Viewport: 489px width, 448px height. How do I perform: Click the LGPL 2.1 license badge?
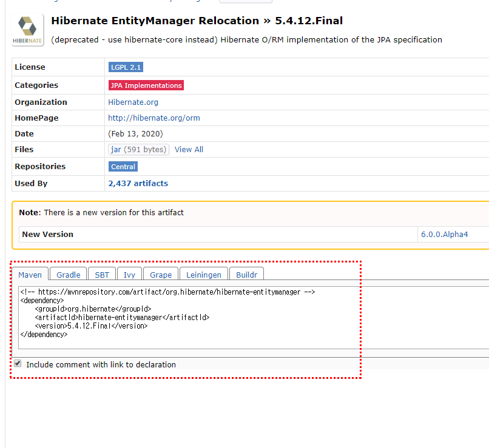pyautogui.click(x=126, y=67)
